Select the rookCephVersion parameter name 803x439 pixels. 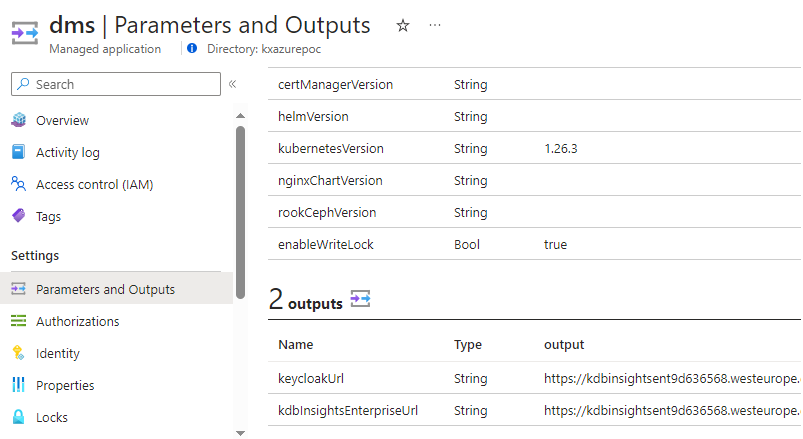327,213
